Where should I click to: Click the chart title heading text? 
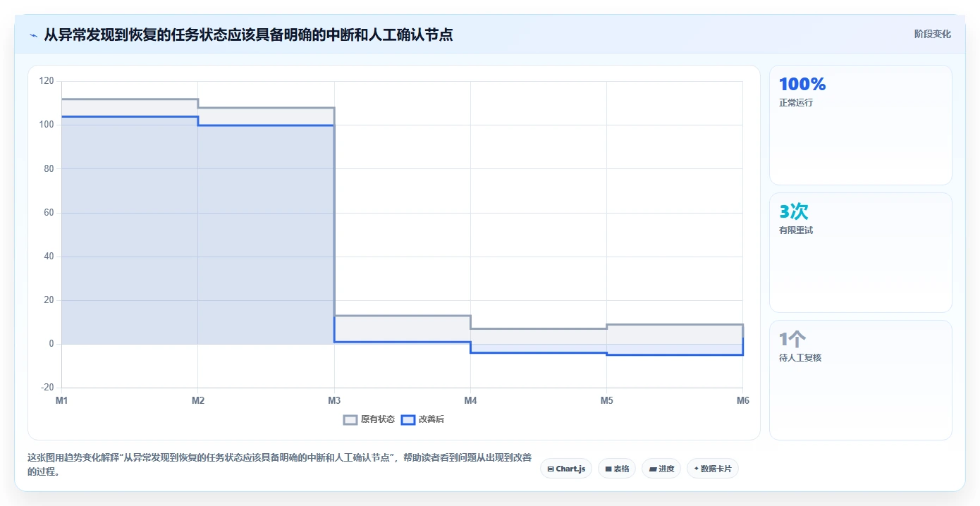248,35
